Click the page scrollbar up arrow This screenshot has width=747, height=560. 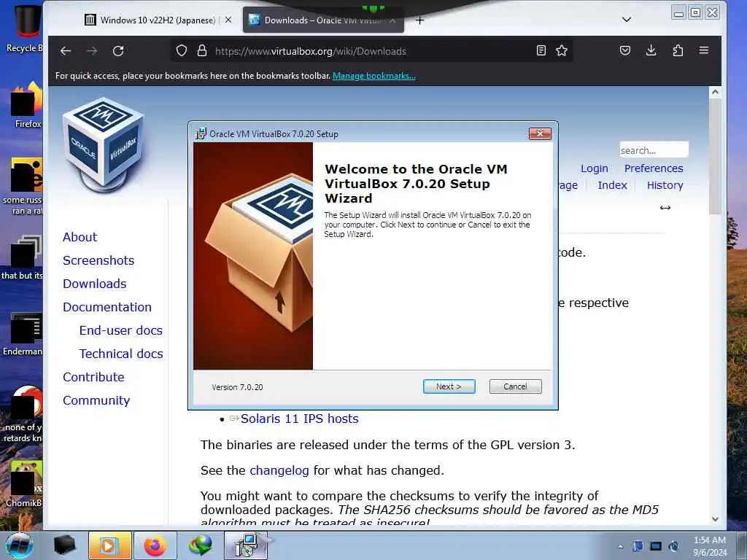[715, 92]
